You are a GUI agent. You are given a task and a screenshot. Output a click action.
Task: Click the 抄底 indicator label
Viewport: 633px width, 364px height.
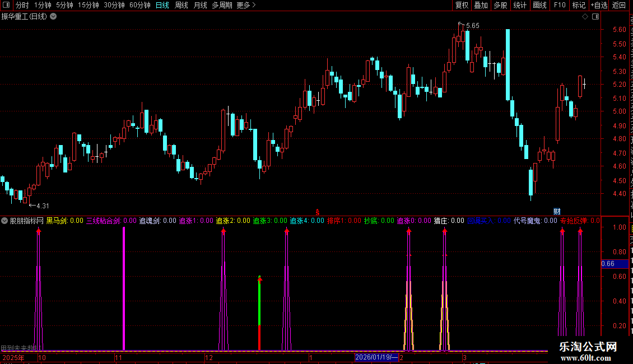click(379, 221)
